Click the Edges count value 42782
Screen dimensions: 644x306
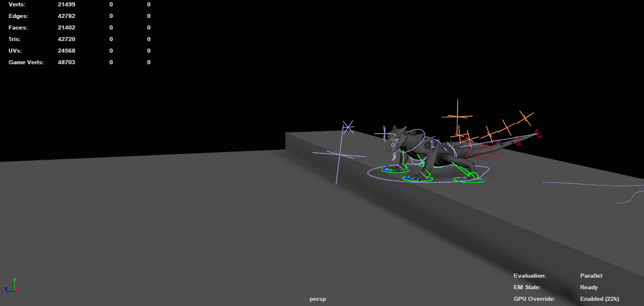pos(67,16)
